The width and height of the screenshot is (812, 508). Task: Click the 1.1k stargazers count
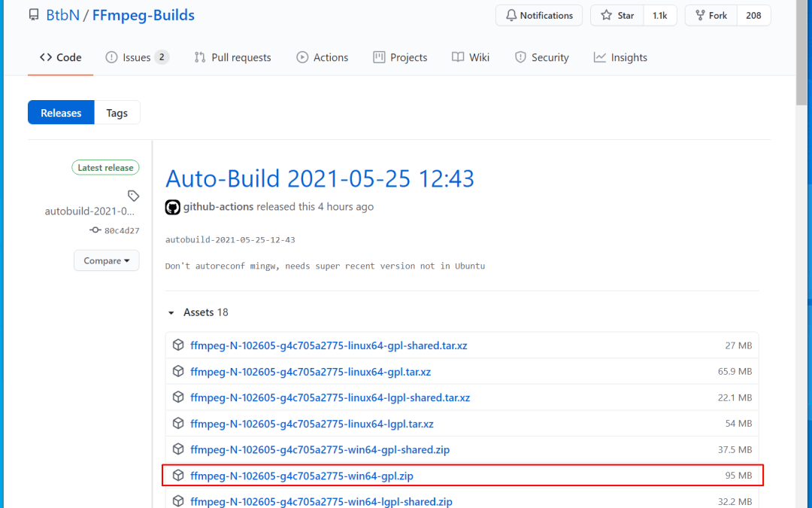point(659,15)
